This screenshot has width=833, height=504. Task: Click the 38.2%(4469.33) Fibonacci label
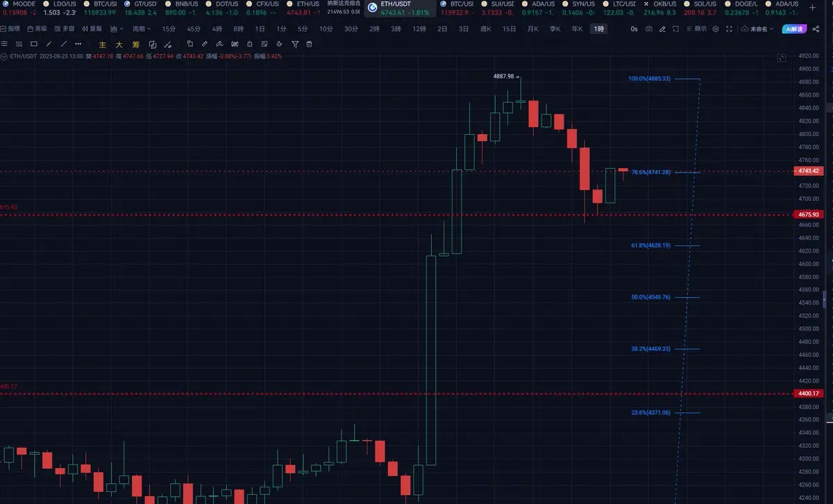[650, 348]
